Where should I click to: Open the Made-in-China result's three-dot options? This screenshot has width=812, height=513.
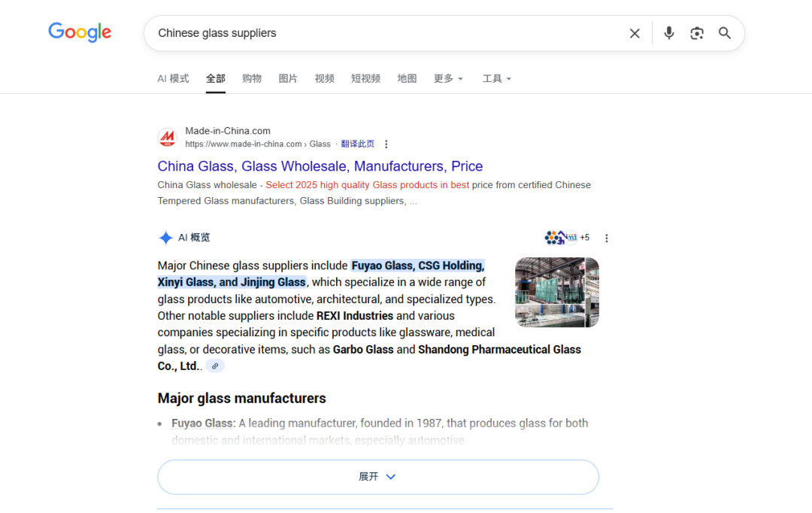point(386,144)
